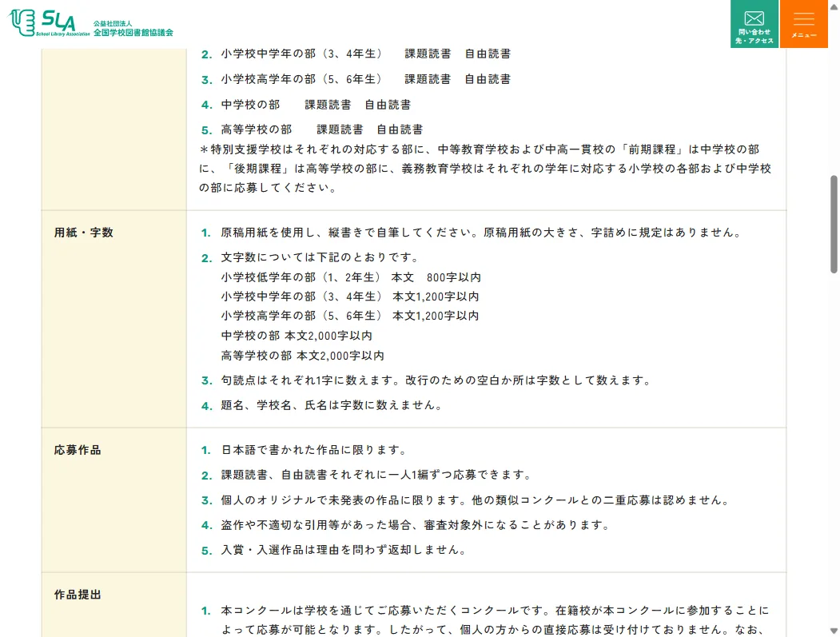840x637 pixels.
Task: Click the 高等学校の部 課題読書 自由読書 line
Action: (322, 129)
